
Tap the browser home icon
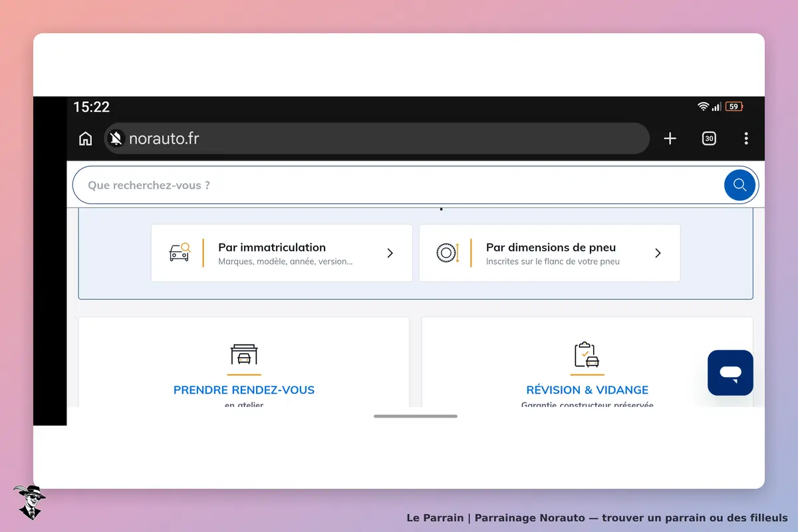click(86, 138)
